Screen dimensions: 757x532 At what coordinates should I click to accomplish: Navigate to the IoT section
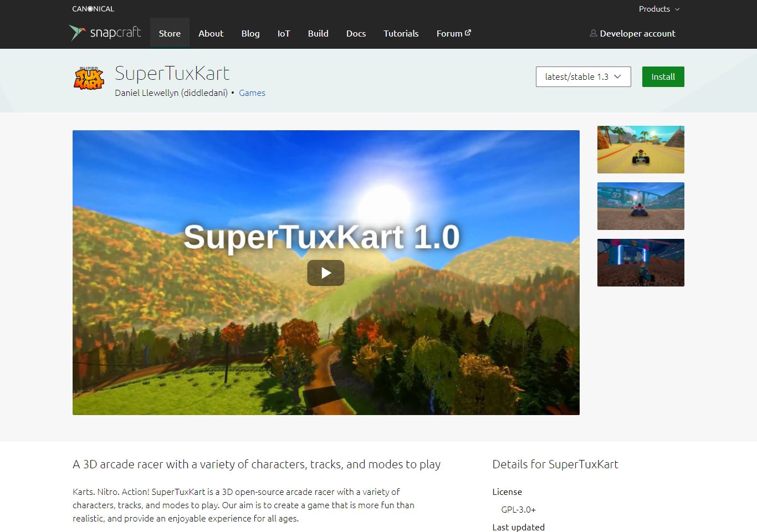tap(284, 33)
